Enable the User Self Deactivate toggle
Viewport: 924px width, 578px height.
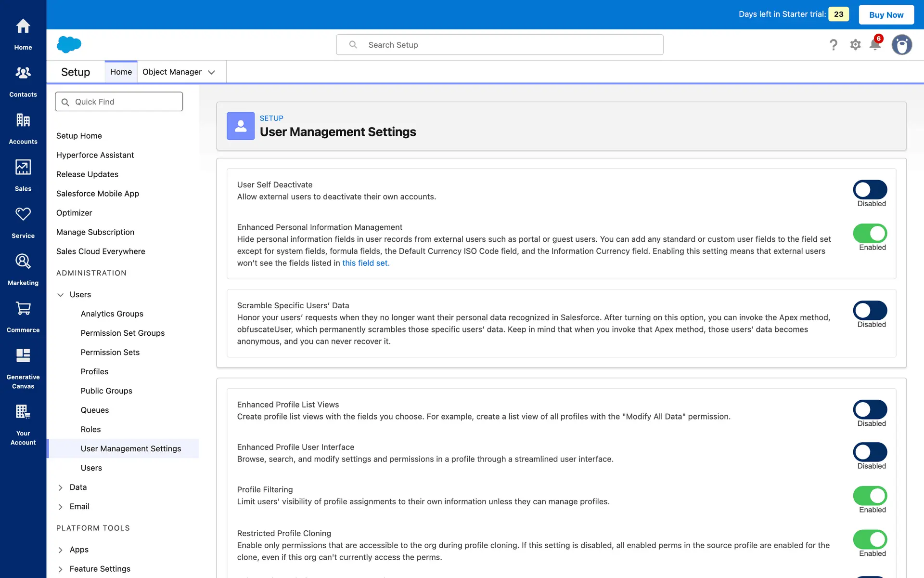pos(870,189)
